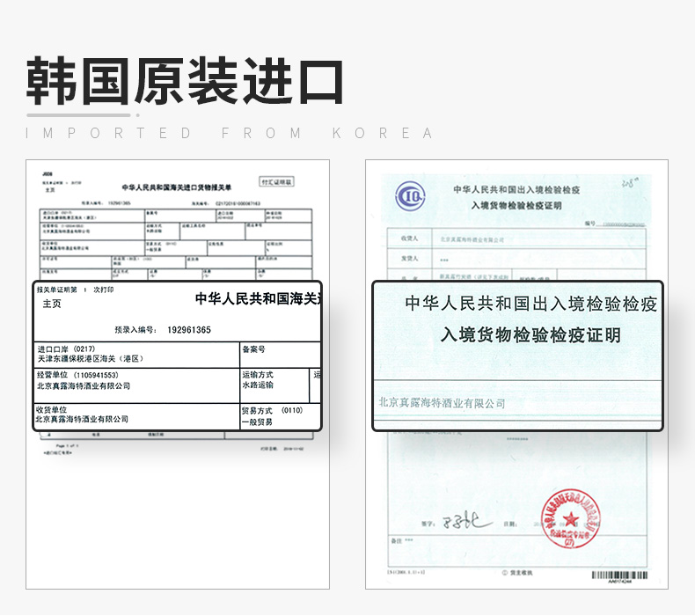Click 一般贸易 trade mode text
This screenshot has height=616, width=695.
coord(257,422)
